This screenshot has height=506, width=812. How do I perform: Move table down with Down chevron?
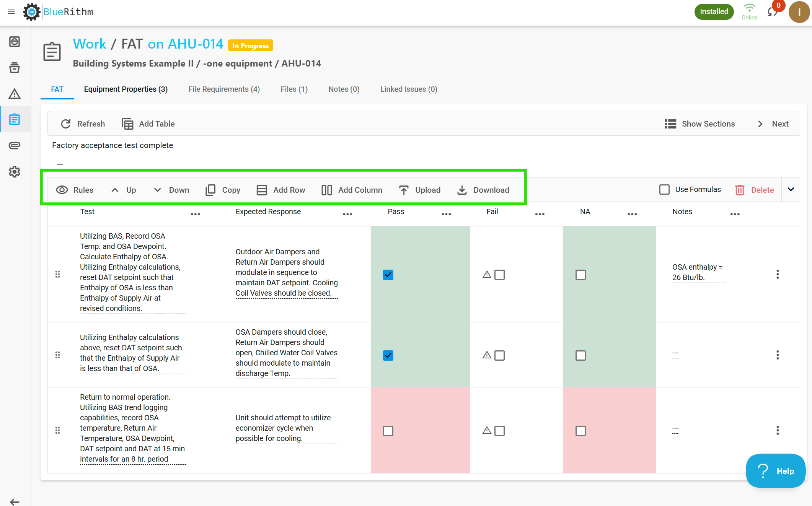(171, 190)
